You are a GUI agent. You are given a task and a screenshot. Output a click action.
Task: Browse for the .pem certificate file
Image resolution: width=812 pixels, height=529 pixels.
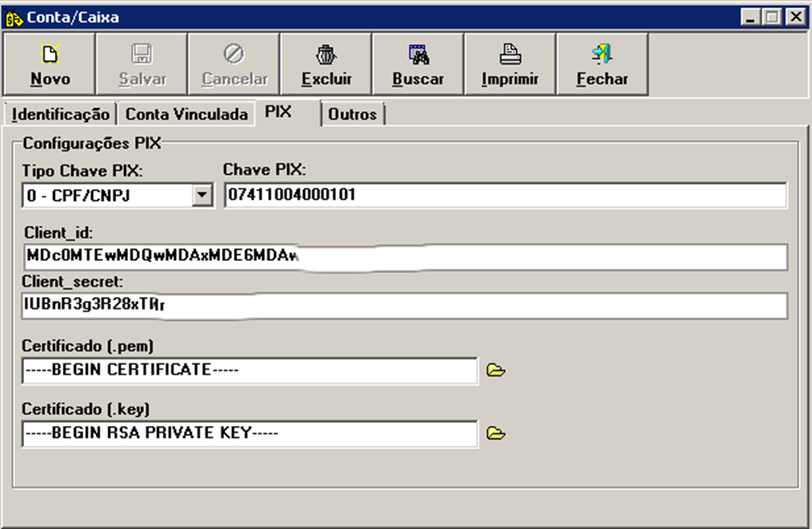pyautogui.click(x=496, y=371)
